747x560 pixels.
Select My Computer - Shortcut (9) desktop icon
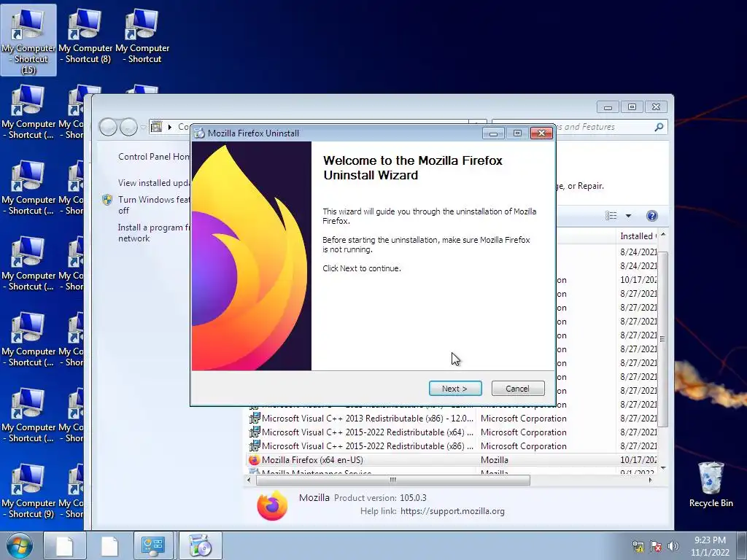tap(28, 492)
